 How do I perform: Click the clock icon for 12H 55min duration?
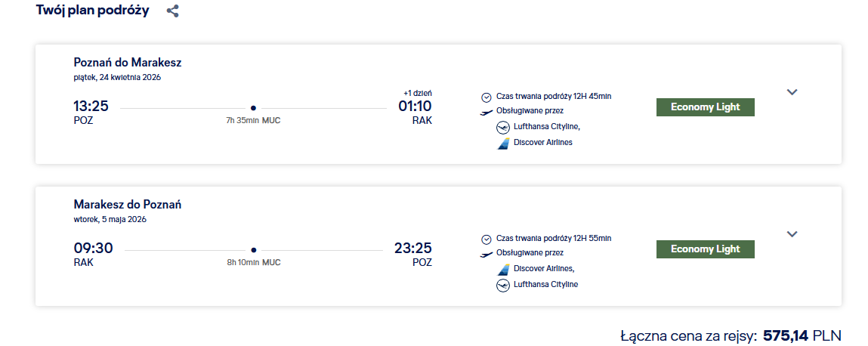coord(486,239)
